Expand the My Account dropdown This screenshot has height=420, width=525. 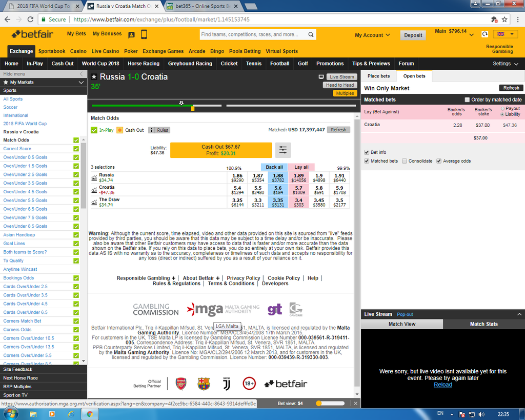click(x=372, y=35)
